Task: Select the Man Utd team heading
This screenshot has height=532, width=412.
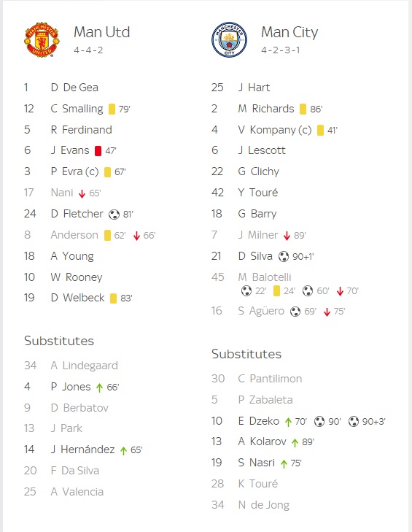Action: [x=102, y=32]
